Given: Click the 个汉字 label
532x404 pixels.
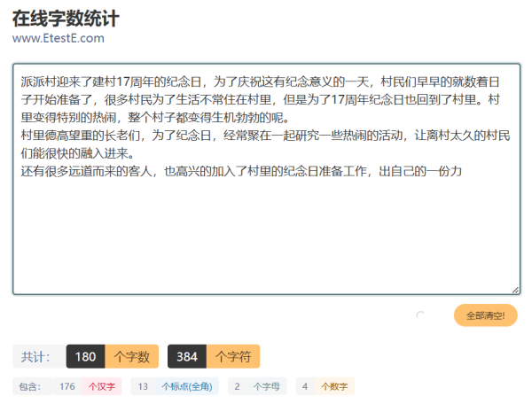Looking at the screenshot, I should click(x=101, y=386).
